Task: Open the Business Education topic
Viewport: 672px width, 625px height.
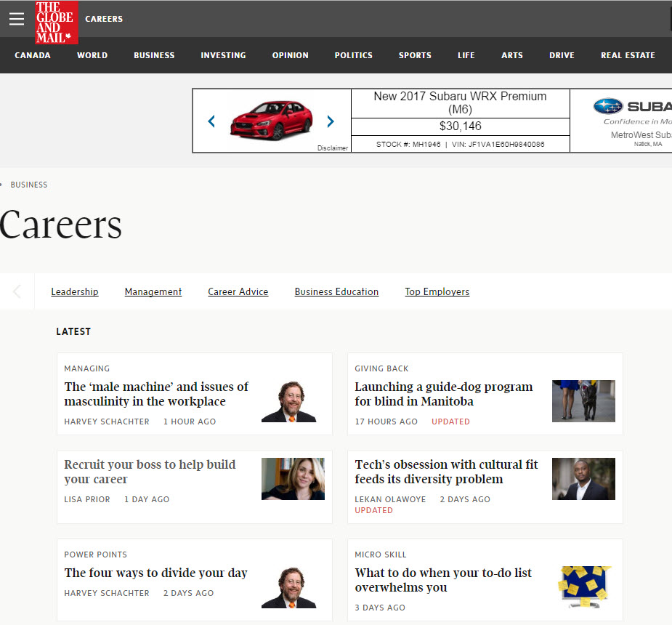Action: [336, 291]
